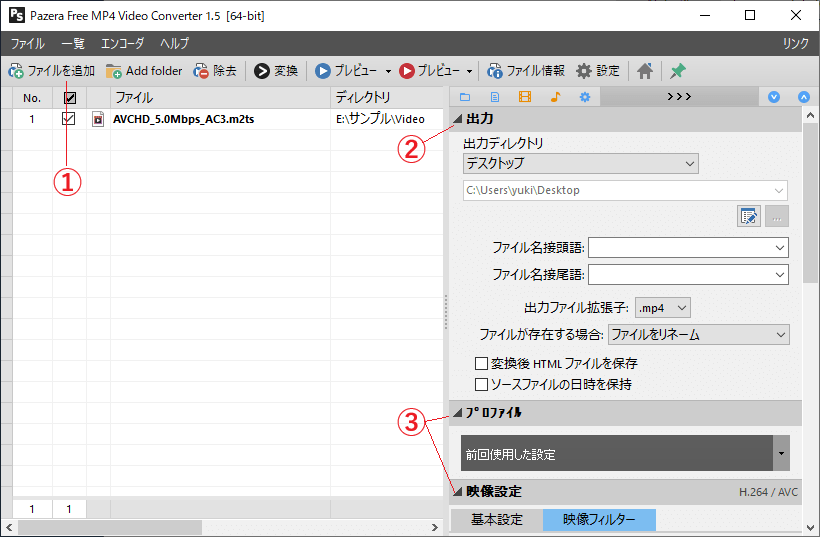Screen dimensions: 820x537
Task: Click the file list scroll-right arrow
Action: 435,528
